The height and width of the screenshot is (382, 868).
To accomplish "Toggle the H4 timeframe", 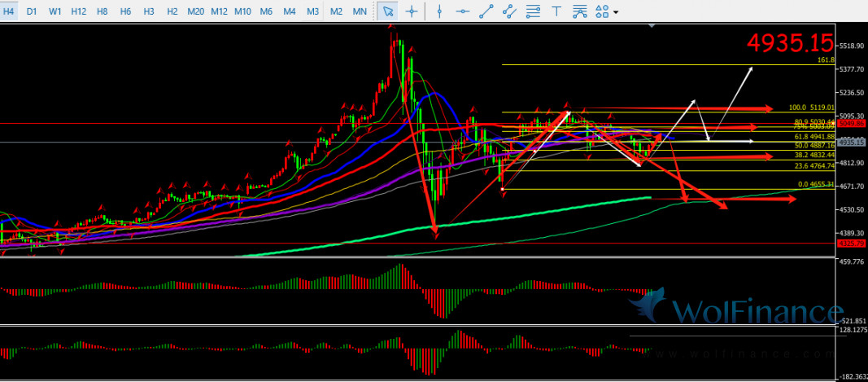I will click(x=10, y=11).
